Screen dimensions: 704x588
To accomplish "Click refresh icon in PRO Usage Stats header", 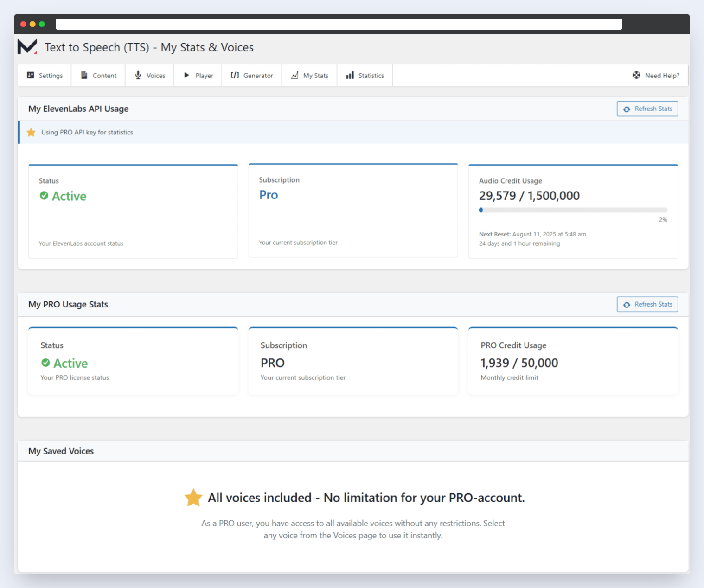I will [x=627, y=305].
